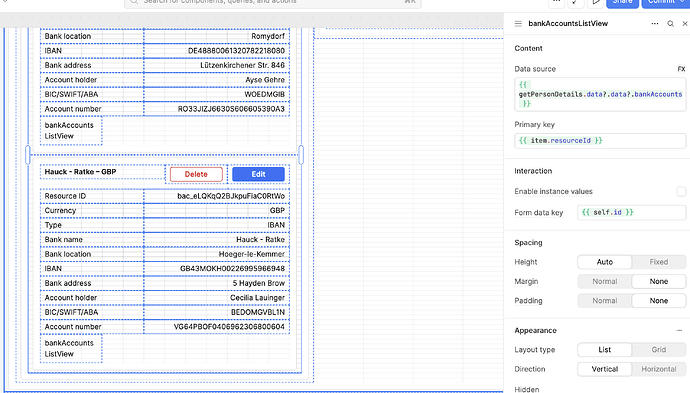Select the BEDOMGVBL1N swift code
This screenshot has width=690, height=393.
click(x=258, y=312)
